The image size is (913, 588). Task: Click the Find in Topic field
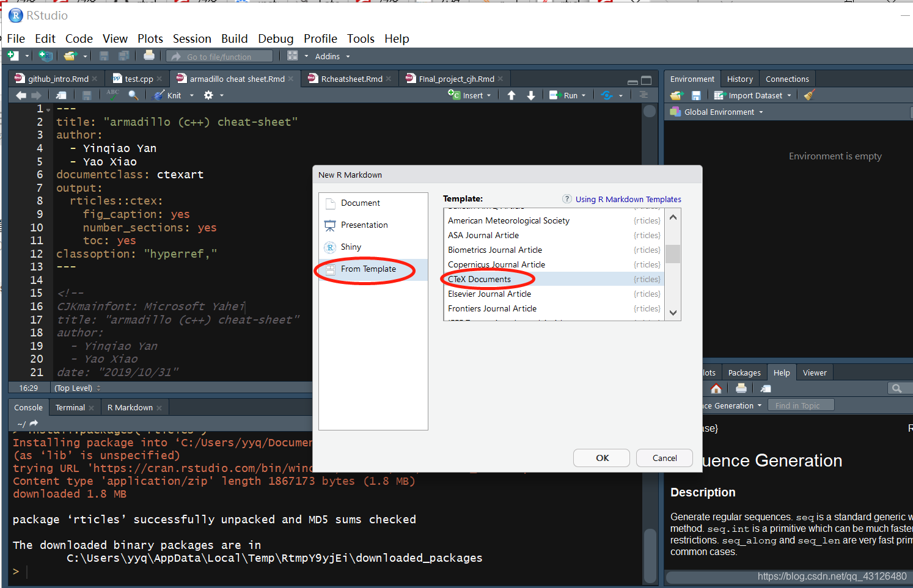800,405
